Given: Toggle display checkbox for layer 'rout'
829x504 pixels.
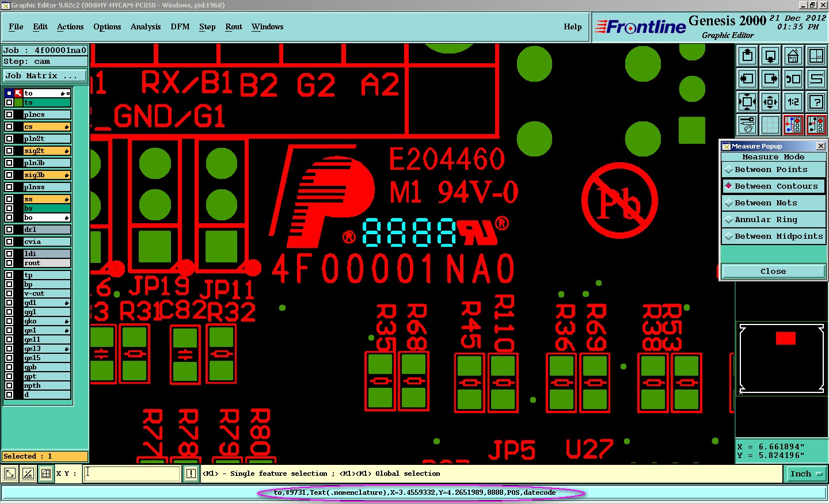Looking at the screenshot, I should (x=9, y=263).
